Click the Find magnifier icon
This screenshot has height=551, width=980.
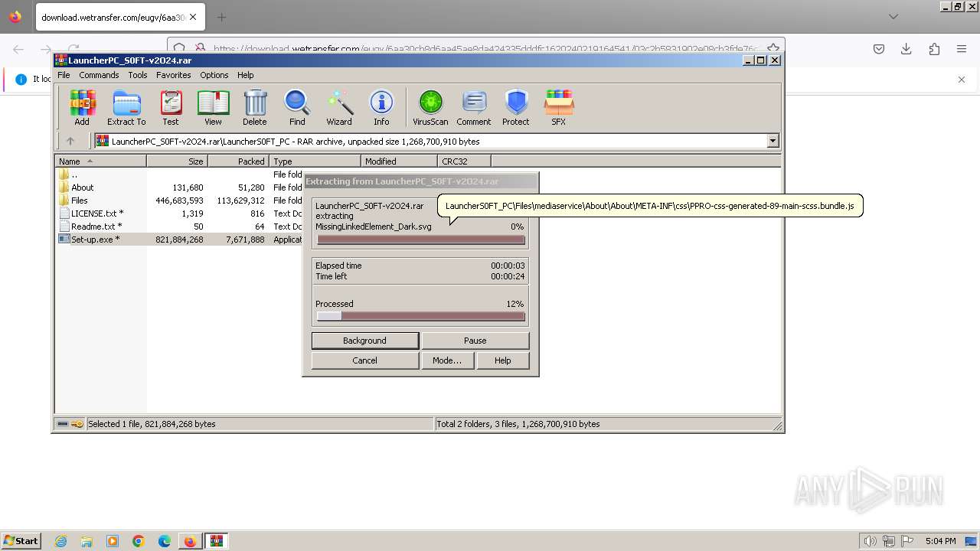tap(297, 108)
